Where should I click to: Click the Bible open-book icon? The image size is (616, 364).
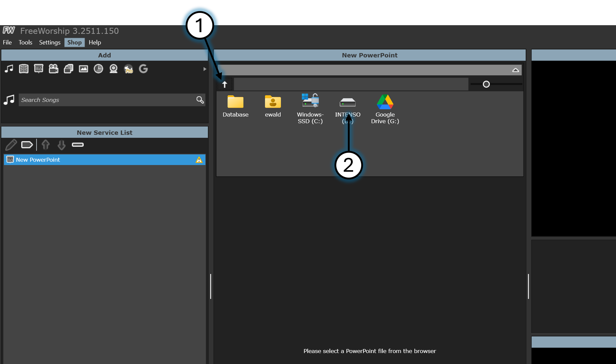click(x=24, y=69)
